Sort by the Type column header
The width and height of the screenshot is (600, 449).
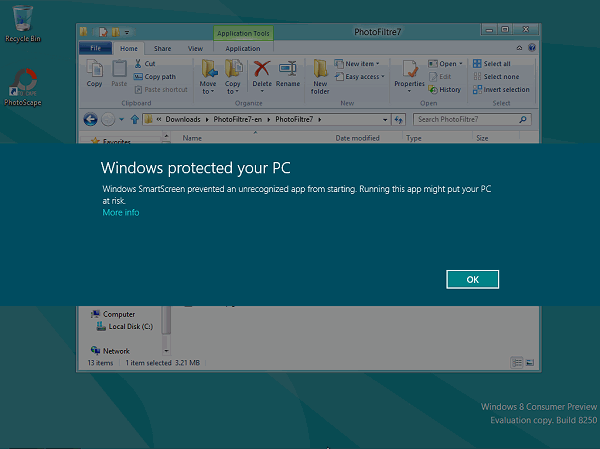414,138
